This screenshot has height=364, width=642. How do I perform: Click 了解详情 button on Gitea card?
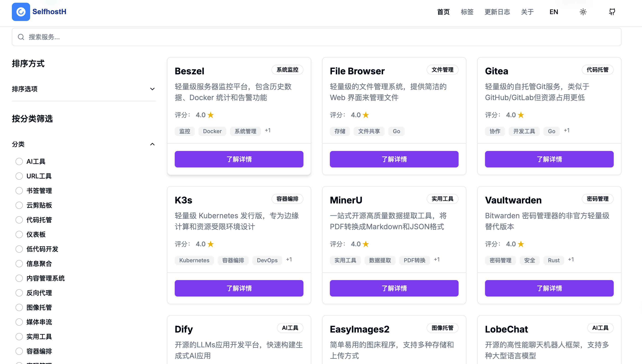549,159
